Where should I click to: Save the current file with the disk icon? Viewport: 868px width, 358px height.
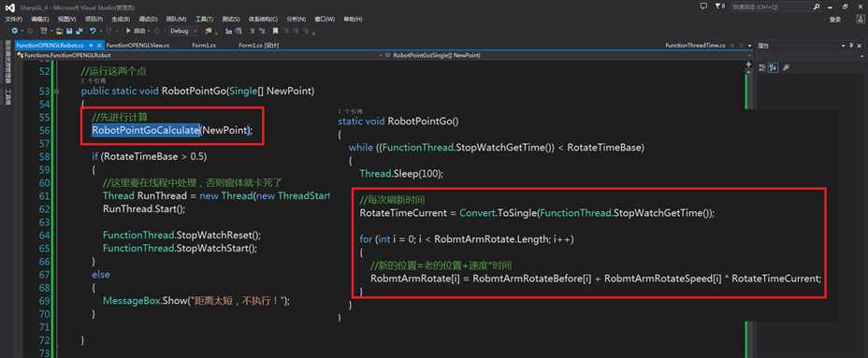[x=70, y=31]
